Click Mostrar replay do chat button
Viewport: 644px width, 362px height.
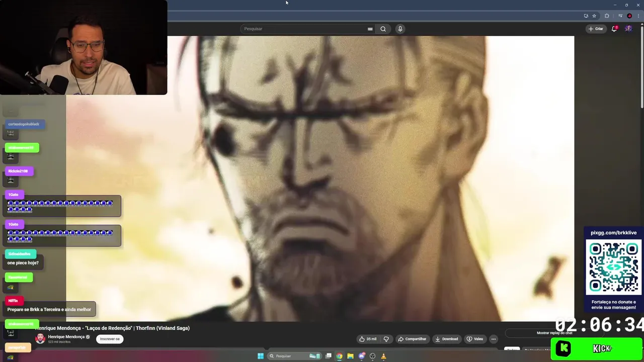click(554, 333)
